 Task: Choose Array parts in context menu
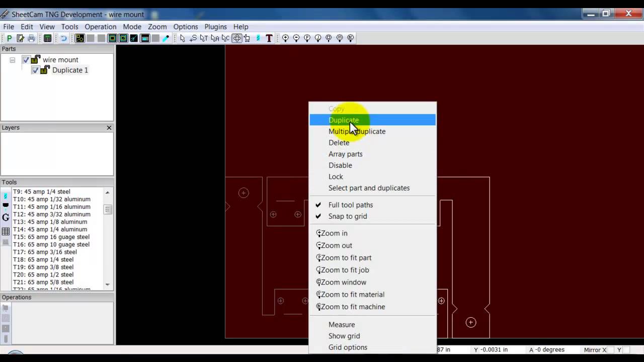pyautogui.click(x=372, y=154)
